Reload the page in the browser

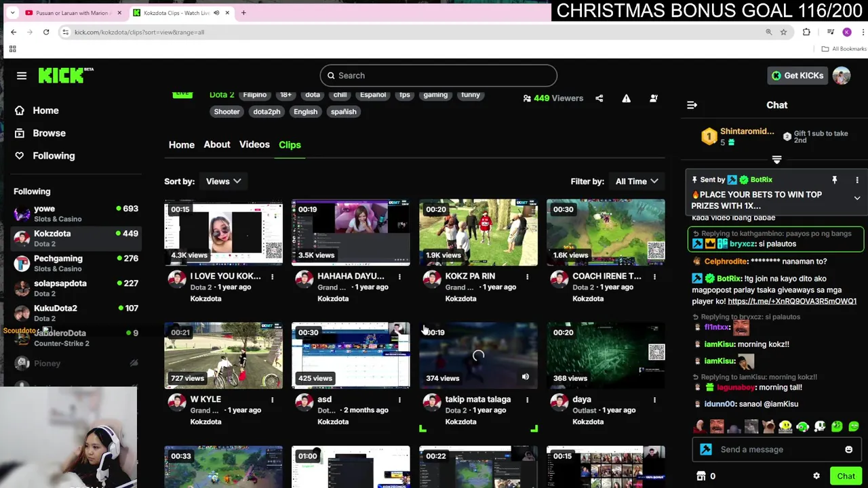pyautogui.click(x=46, y=32)
